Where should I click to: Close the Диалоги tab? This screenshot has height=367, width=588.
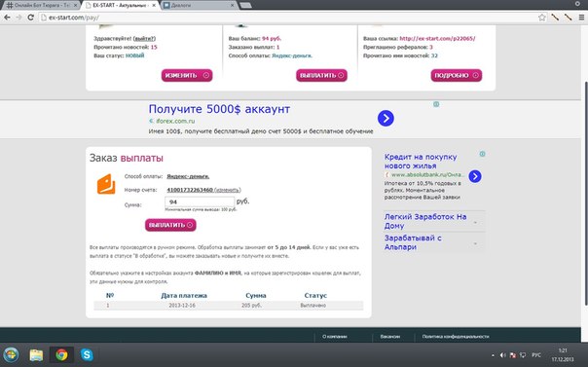click(x=232, y=5)
